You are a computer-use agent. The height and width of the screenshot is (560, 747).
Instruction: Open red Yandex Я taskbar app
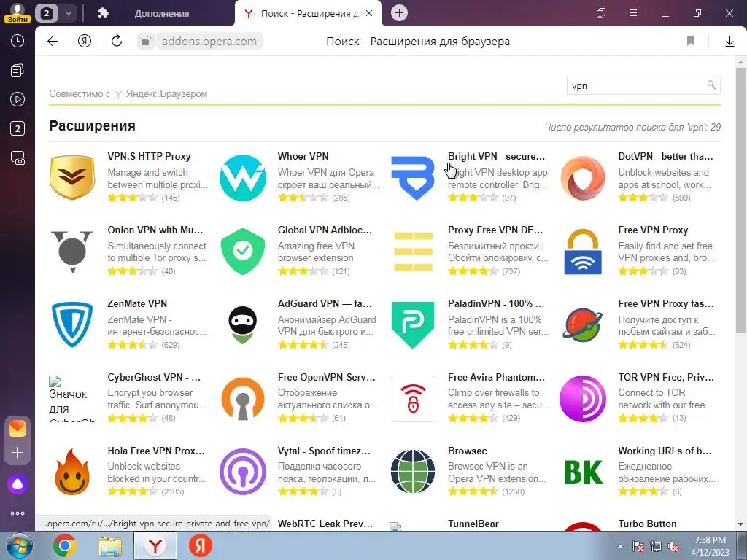pyautogui.click(x=200, y=545)
